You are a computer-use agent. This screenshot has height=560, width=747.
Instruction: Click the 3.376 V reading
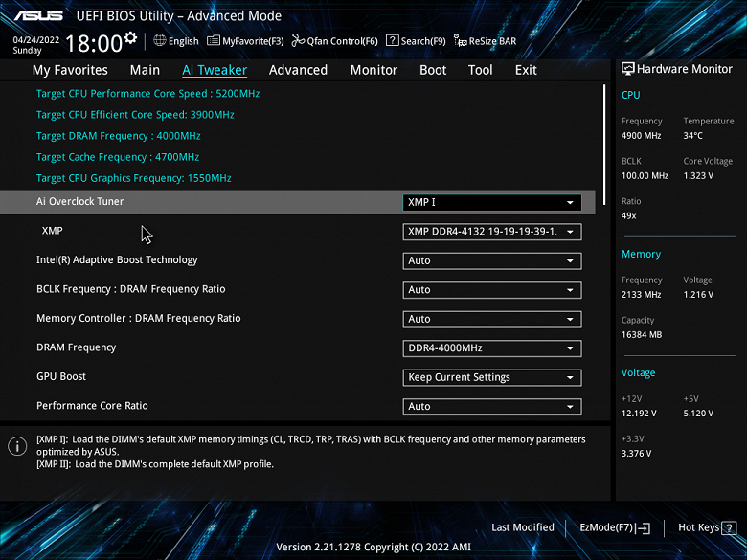pos(636,454)
